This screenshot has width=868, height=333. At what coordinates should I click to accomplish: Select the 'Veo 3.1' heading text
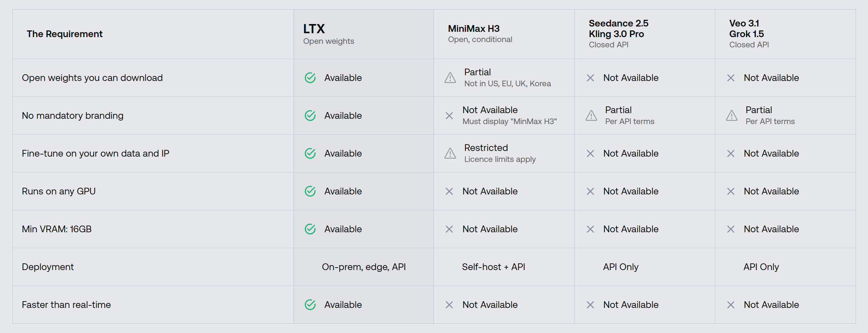pos(744,23)
